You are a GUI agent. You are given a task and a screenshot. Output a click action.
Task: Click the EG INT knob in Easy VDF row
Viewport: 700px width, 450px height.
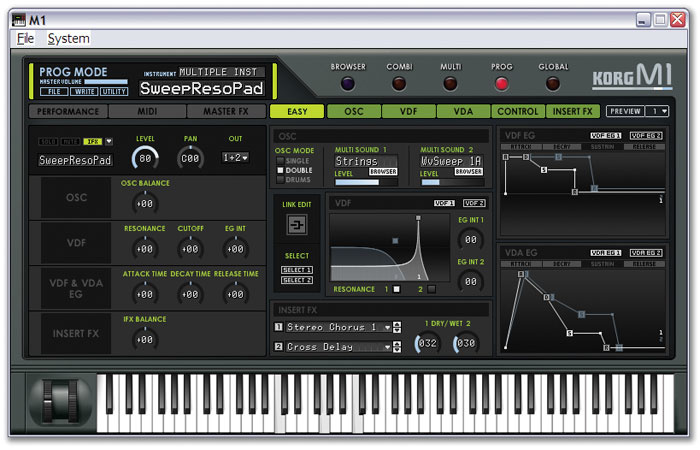click(235, 249)
